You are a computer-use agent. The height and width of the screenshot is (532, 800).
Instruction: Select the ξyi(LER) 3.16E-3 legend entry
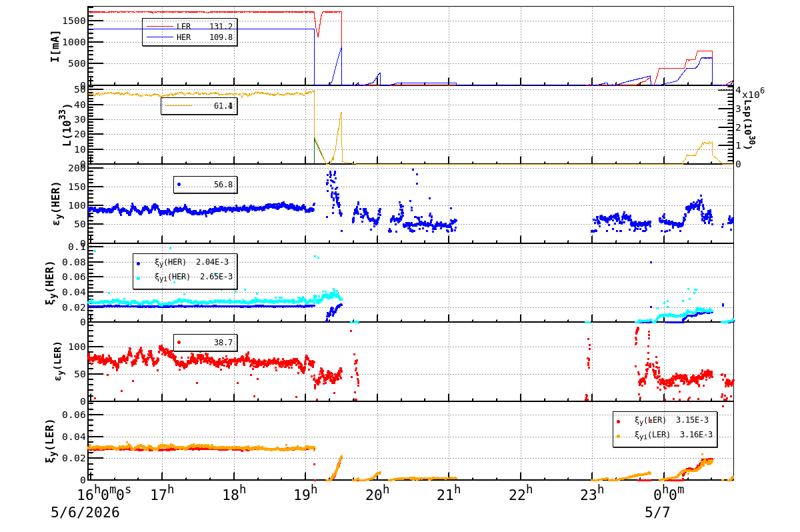pyautogui.click(x=664, y=435)
